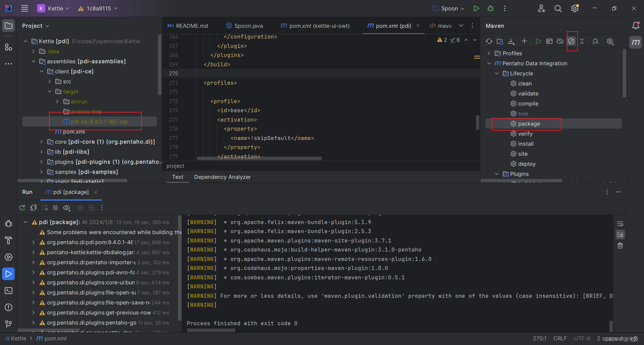Open Maven settings gear

click(x=610, y=41)
